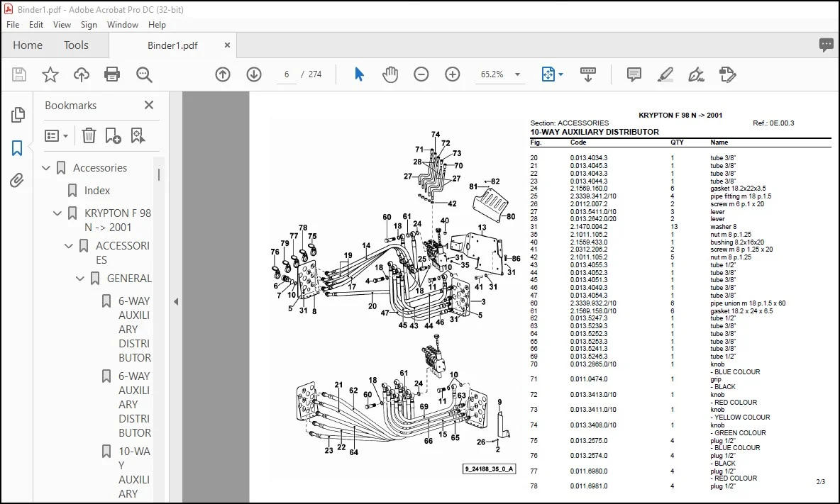
Task: Collapse the ACCESSORIES sub-bookmark
Action: pyautogui.click(x=69, y=246)
